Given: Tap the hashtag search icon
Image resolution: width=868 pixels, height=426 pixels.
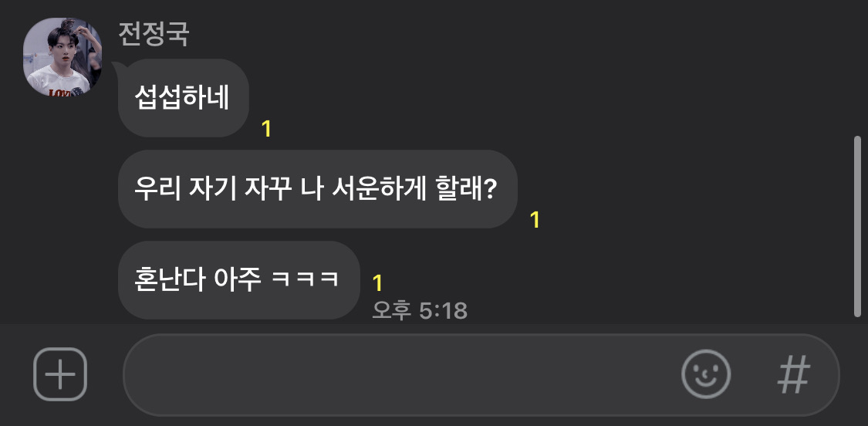Looking at the screenshot, I should (794, 374).
